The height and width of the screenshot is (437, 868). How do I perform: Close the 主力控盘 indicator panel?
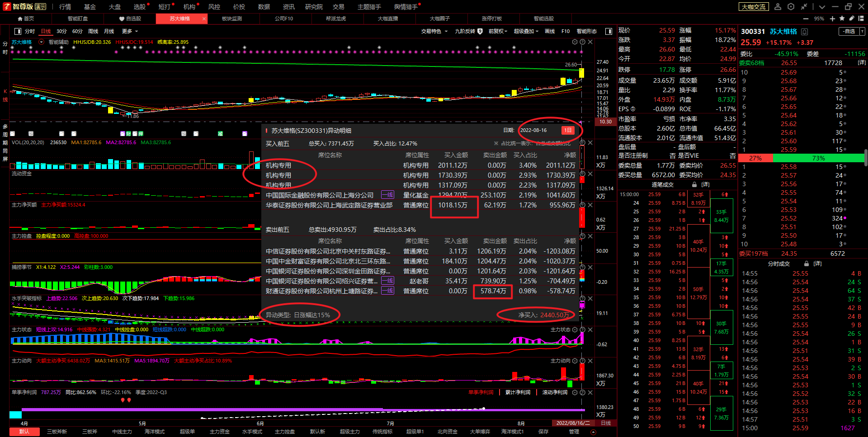pyautogui.click(x=590, y=236)
